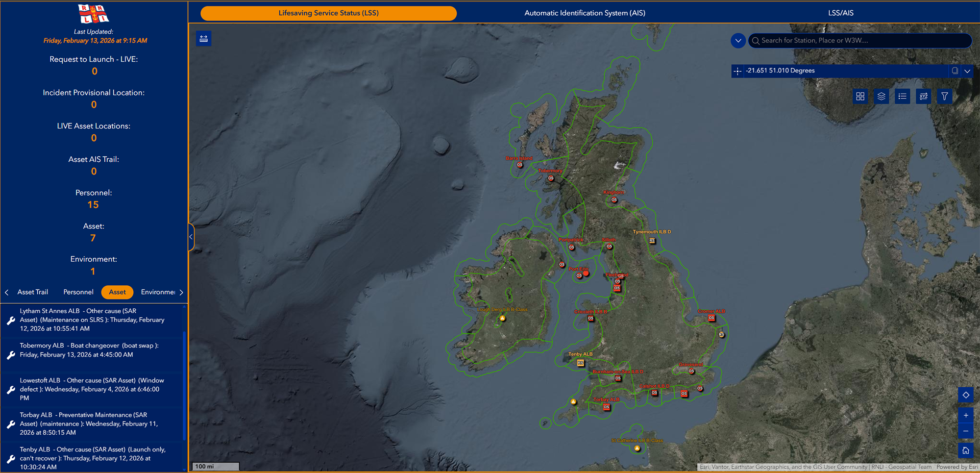Zoom out with the minus button
This screenshot has width=980, height=473.
[965, 431]
